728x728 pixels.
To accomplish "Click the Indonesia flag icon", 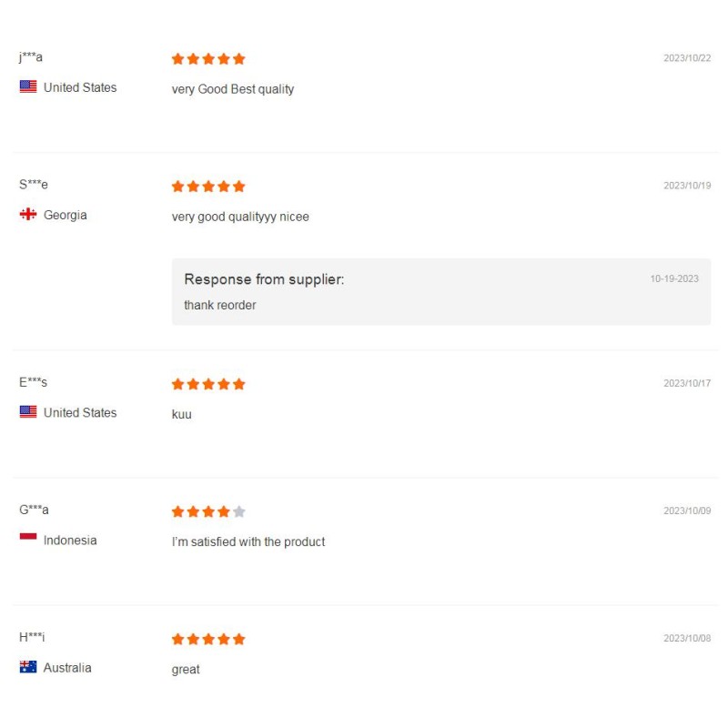I will pyautogui.click(x=28, y=540).
